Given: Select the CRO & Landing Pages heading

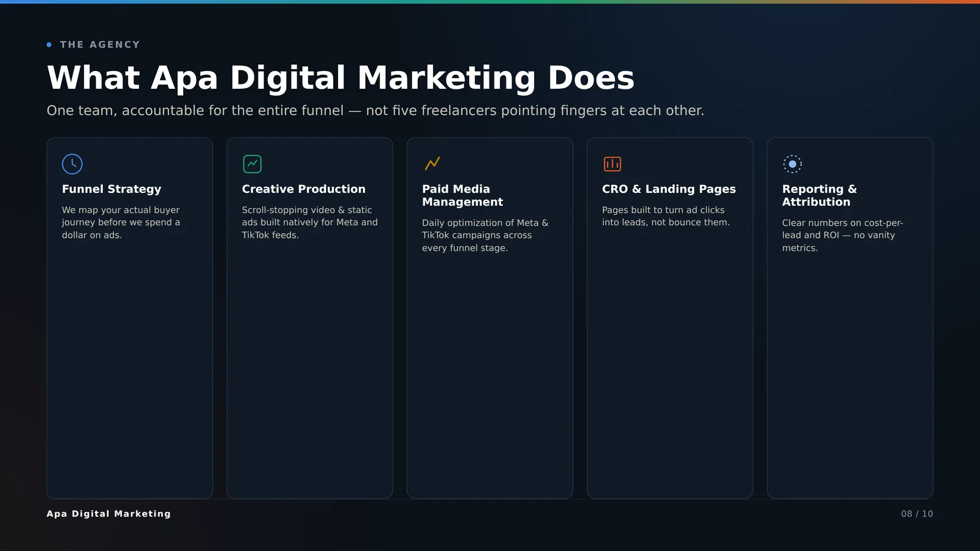Looking at the screenshot, I should point(669,189).
